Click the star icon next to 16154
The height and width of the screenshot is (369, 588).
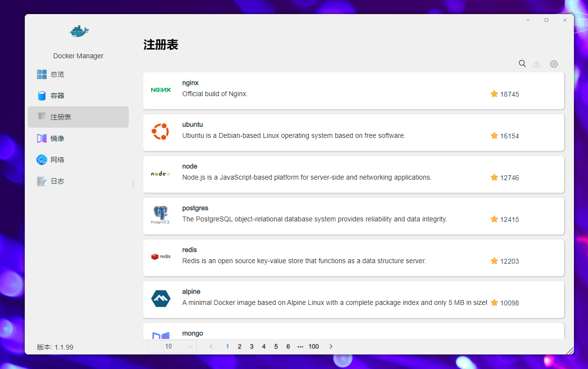pyautogui.click(x=494, y=135)
